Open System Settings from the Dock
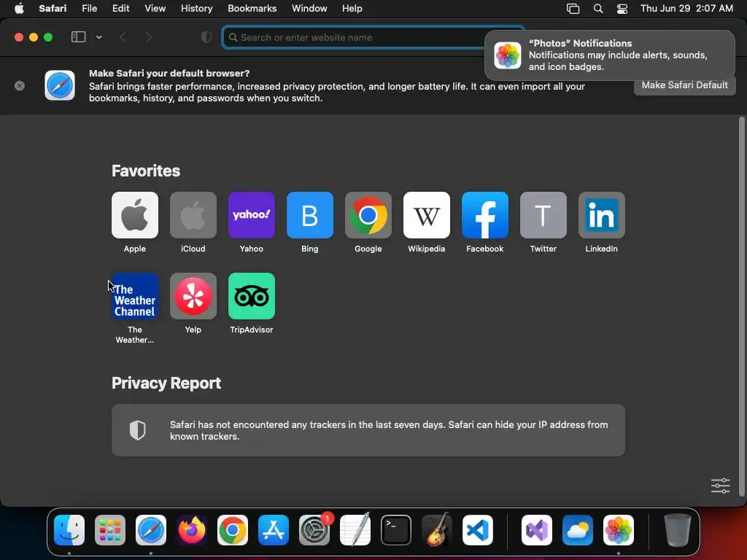747x560 pixels. (x=314, y=530)
